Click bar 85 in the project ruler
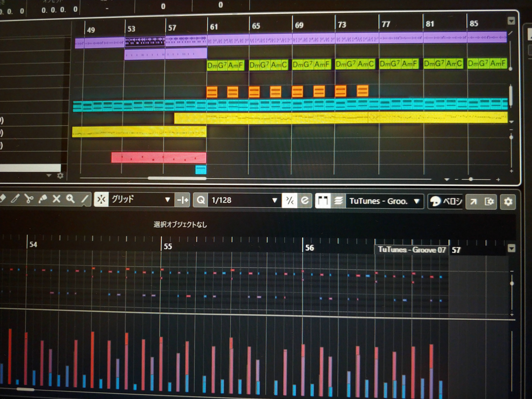Viewport: 532px width, 399px height. coord(474,23)
